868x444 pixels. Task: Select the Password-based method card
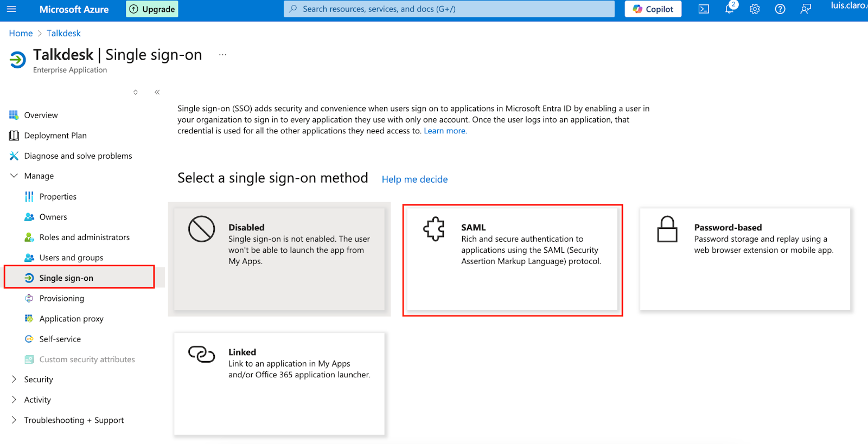745,259
